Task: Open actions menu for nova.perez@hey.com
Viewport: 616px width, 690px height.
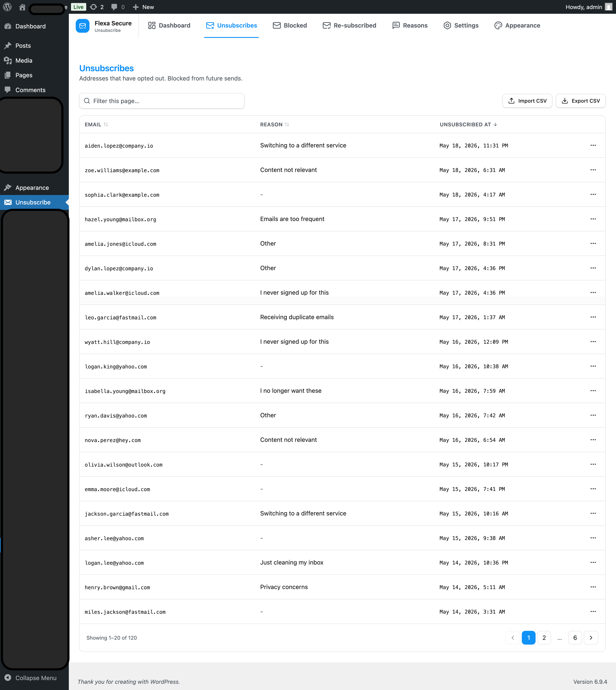Action: point(593,440)
